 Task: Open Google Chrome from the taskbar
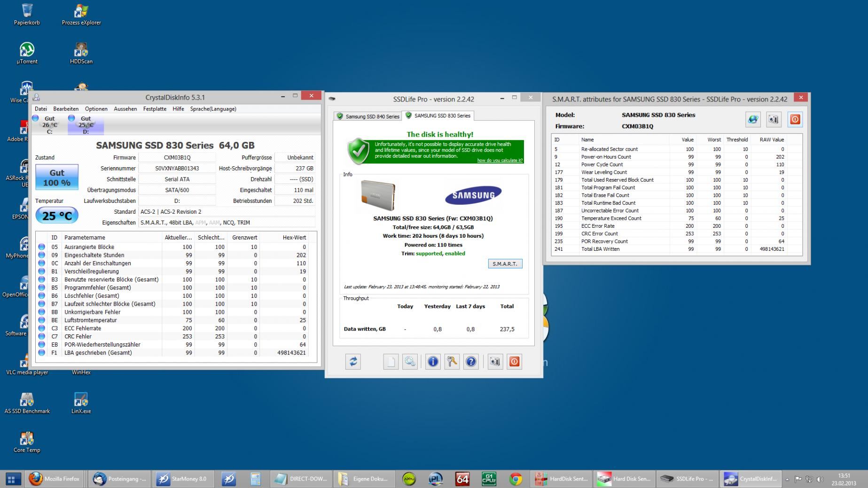point(516,479)
